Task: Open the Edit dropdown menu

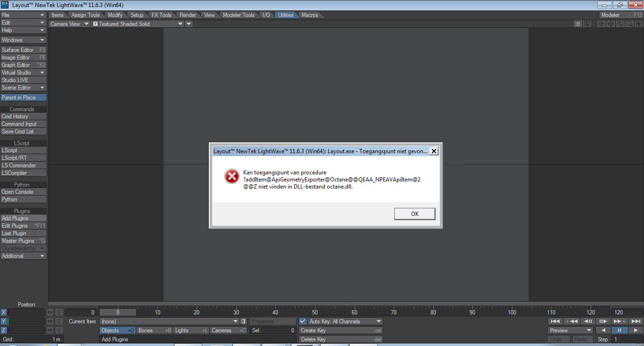Action: point(24,23)
